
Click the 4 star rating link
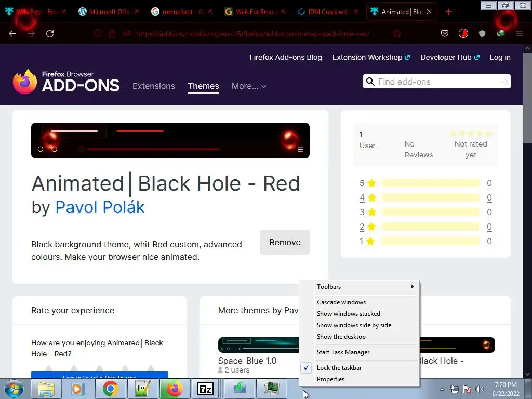362,198
